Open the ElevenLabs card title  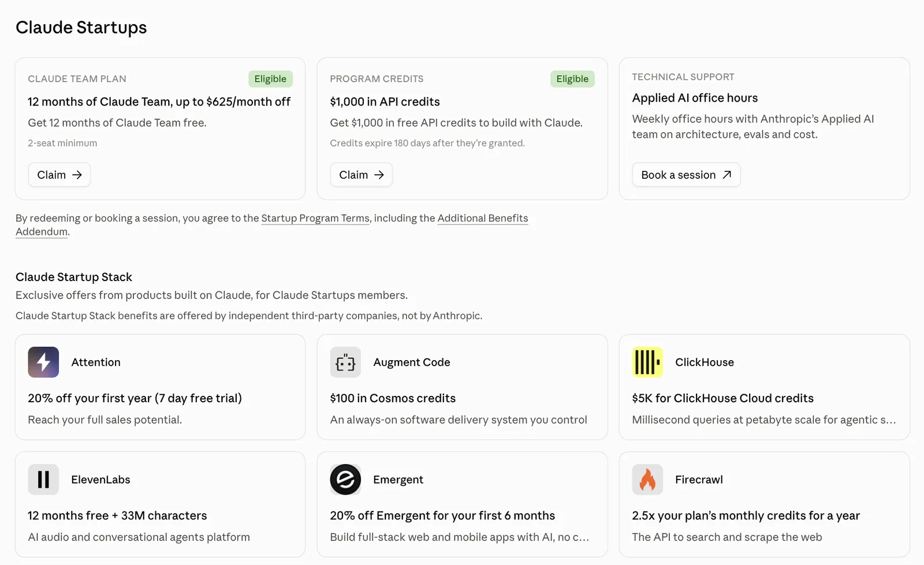[100, 480]
